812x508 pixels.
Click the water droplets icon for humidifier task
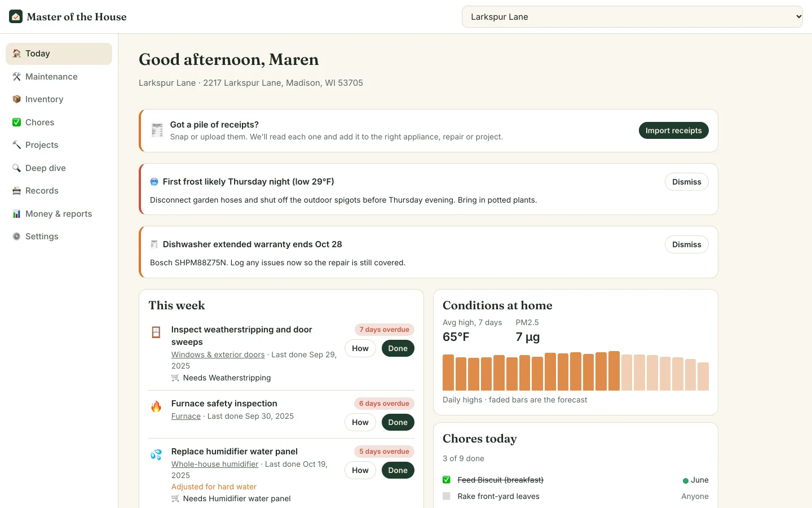(156, 454)
